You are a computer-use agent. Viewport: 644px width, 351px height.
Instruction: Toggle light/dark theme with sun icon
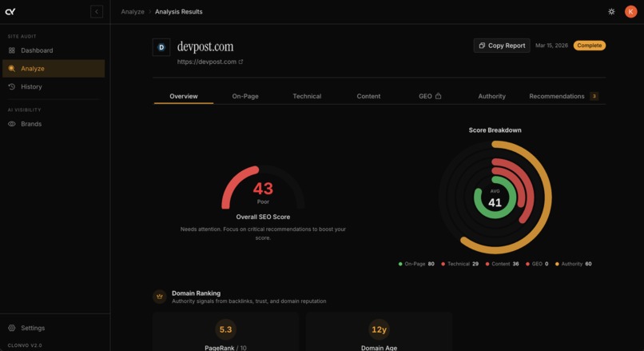tap(611, 11)
